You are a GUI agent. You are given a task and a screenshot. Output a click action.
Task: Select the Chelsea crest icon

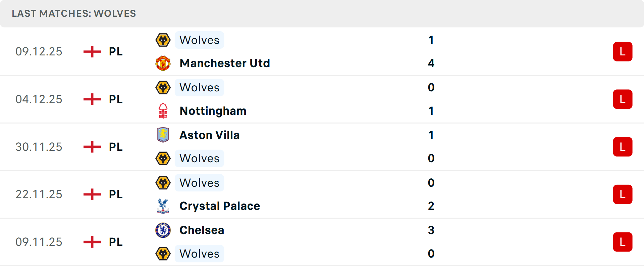163,230
